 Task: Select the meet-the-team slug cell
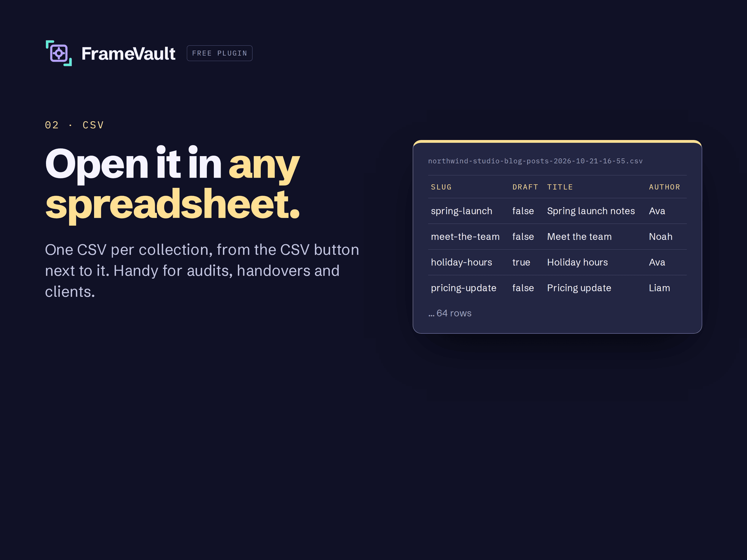pos(465,237)
